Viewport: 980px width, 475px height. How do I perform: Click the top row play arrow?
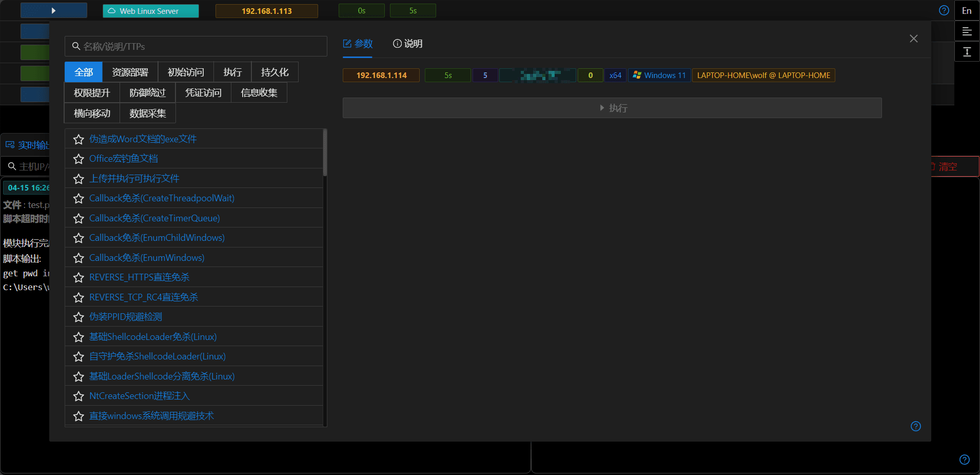53,10
